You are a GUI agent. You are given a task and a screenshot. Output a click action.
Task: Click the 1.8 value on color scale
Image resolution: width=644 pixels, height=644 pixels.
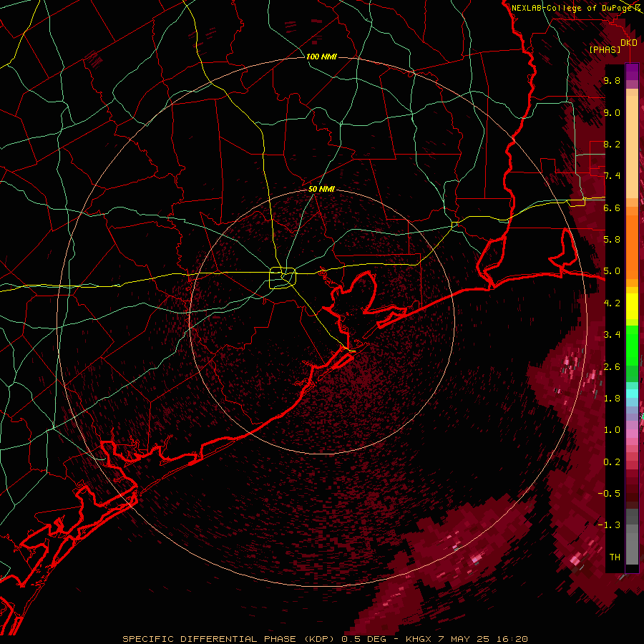click(x=612, y=399)
